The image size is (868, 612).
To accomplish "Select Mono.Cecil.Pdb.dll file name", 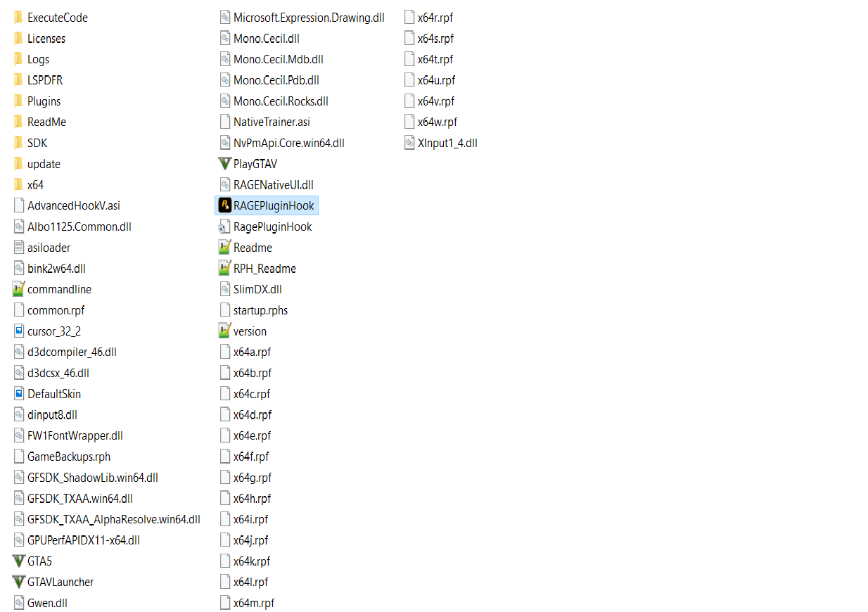I will (276, 80).
